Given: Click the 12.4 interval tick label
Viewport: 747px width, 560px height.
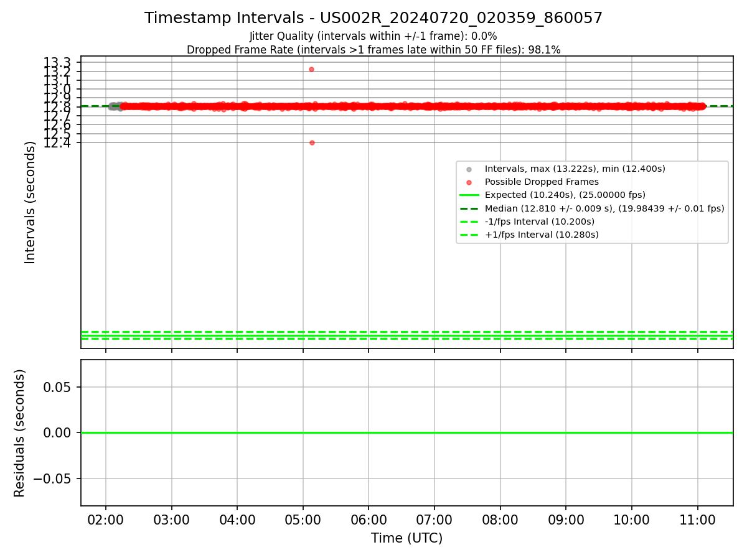Looking at the screenshot, I should (57, 142).
